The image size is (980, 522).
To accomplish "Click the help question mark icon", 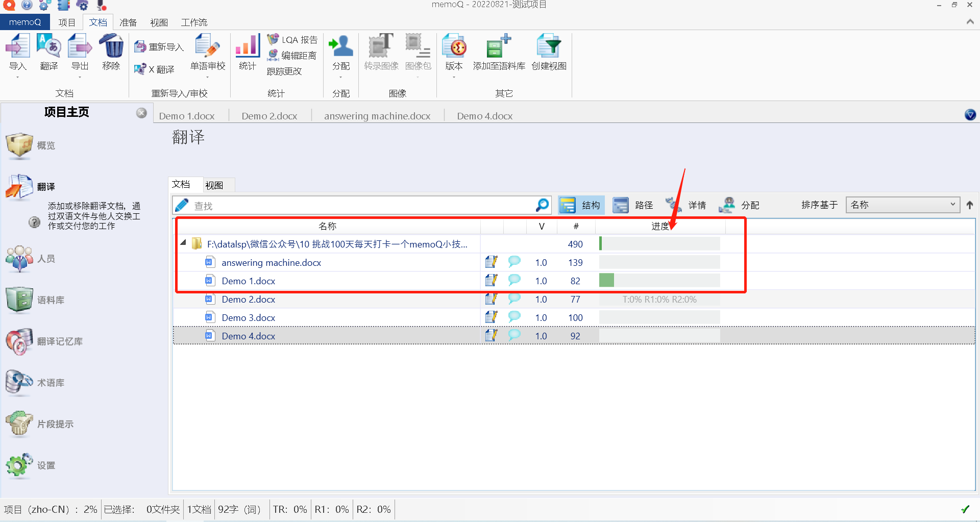I will (x=34, y=222).
